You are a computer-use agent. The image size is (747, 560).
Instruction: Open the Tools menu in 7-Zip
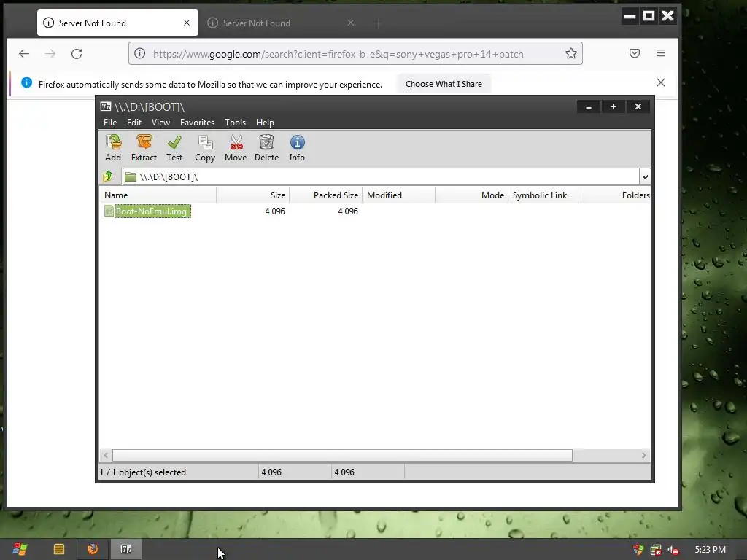(236, 122)
